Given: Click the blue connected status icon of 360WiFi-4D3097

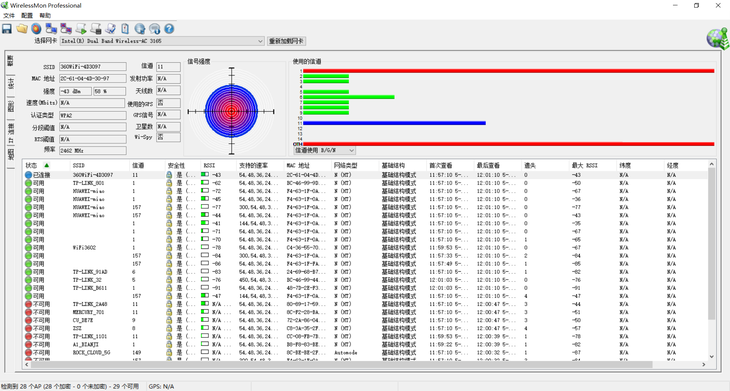Looking at the screenshot, I should click(28, 175).
